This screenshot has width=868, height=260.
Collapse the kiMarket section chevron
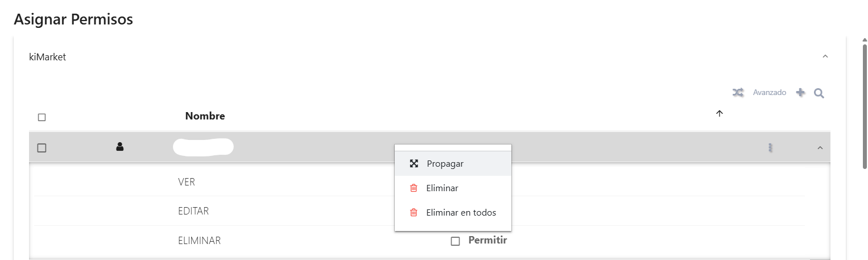coord(825,57)
